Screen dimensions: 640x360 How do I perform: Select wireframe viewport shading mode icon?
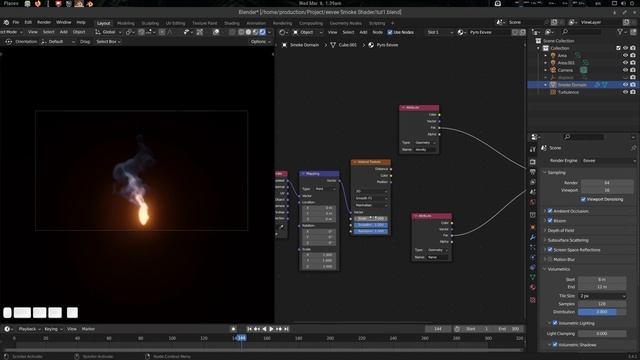[241, 32]
